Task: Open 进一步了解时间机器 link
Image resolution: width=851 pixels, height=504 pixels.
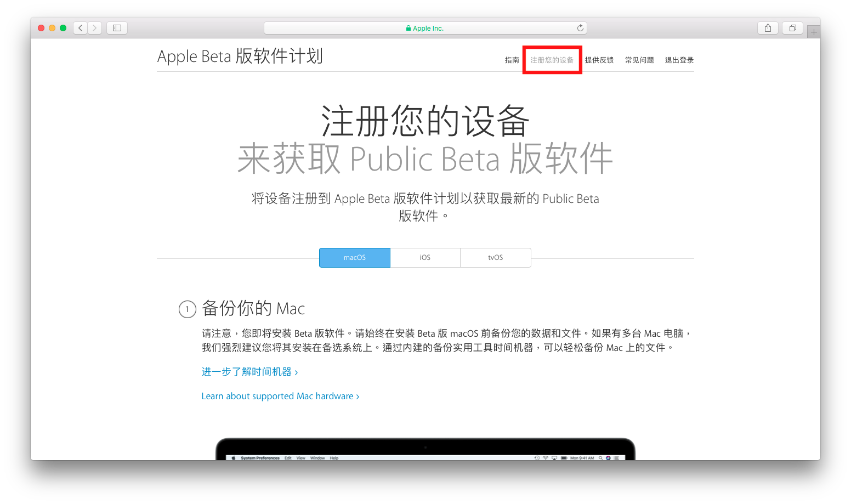Action: click(250, 372)
